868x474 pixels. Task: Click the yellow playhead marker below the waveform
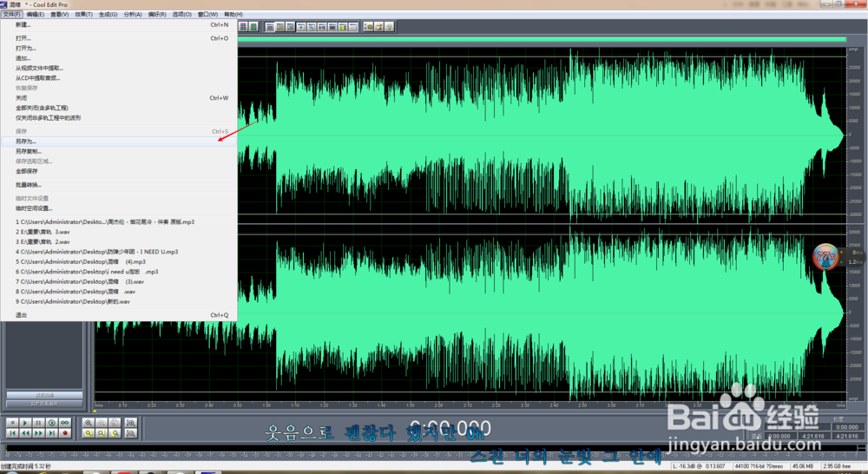click(x=95, y=411)
